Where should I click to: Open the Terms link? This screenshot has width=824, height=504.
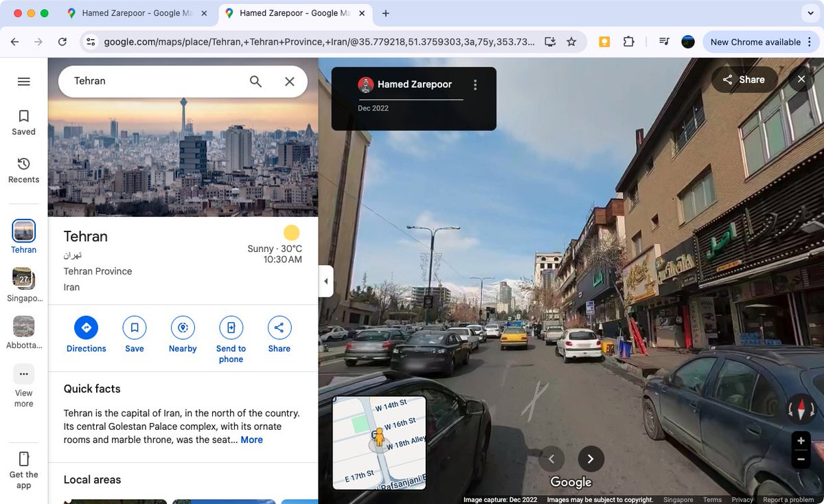[x=712, y=500]
